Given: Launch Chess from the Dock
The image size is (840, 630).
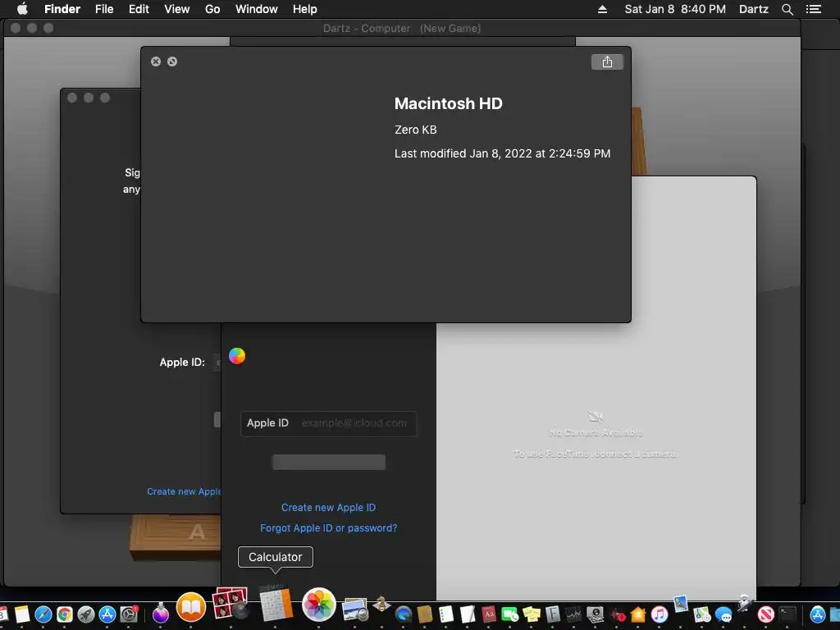Looking at the screenshot, I should coord(381,605).
